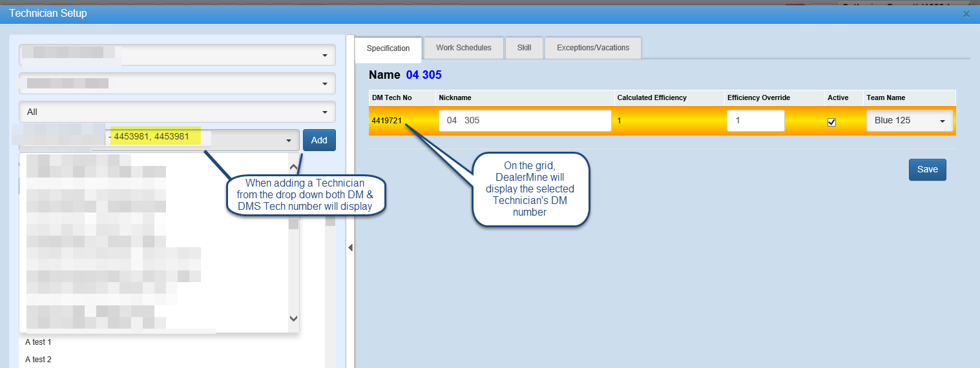Open the Blue 125 team name dropdown
The width and height of the screenshot is (980, 368).
909,121
